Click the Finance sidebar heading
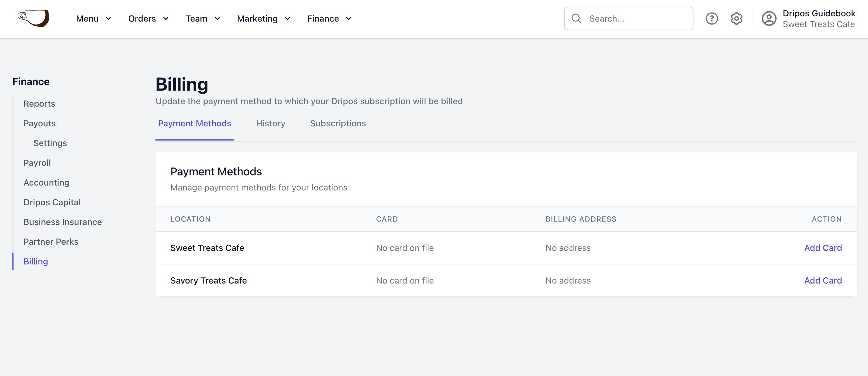This screenshot has height=376, width=868. pos(31,82)
